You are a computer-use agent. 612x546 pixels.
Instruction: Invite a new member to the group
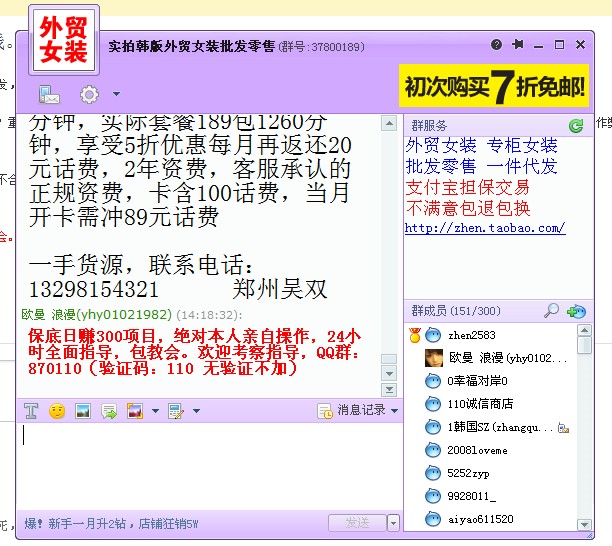576,311
